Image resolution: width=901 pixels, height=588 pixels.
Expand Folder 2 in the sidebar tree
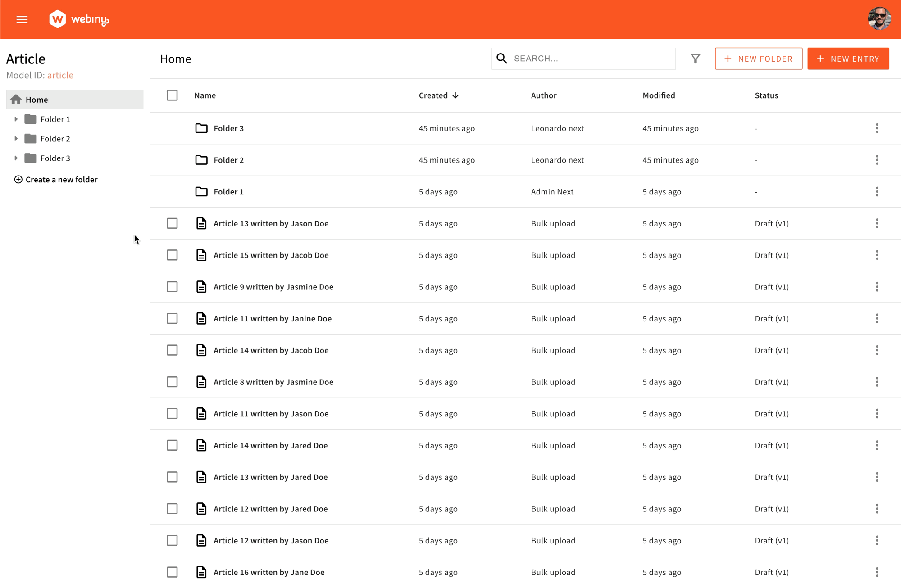[16, 138]
